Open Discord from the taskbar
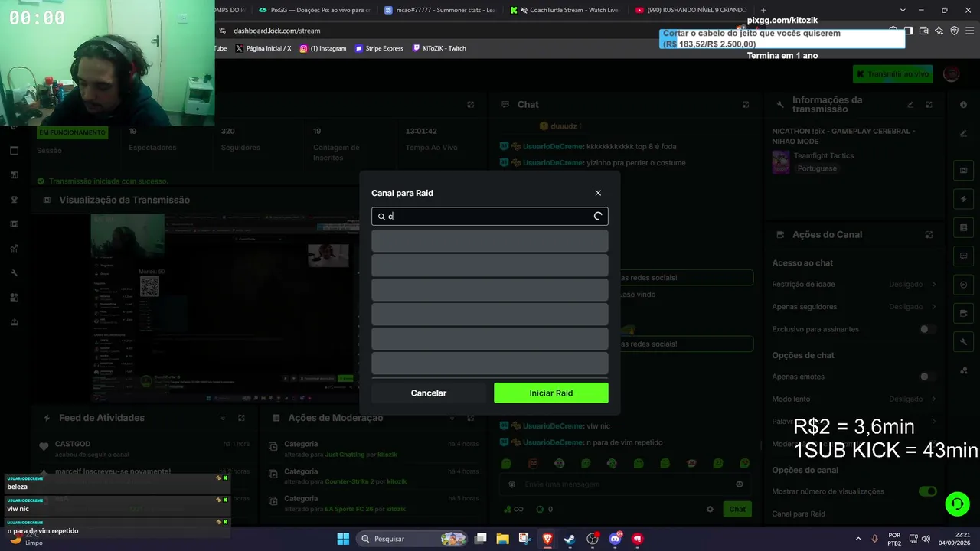 coord(615,539)
